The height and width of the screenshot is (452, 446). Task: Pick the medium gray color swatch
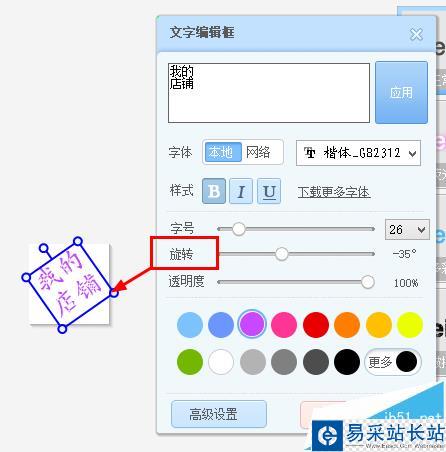284,362
